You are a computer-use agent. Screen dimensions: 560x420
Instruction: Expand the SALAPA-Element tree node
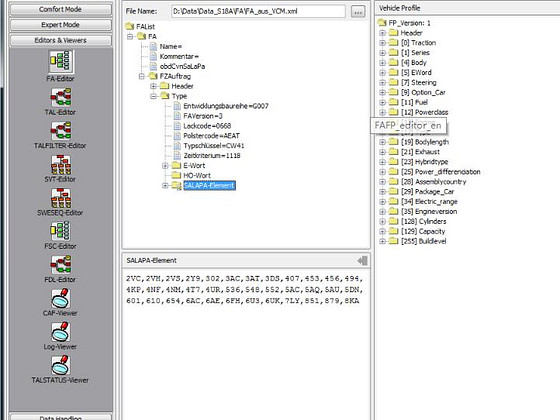(165, 185)
